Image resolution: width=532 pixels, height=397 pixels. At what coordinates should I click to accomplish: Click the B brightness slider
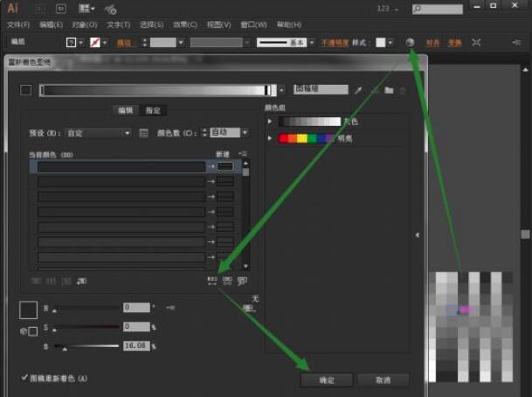[86, 346]
